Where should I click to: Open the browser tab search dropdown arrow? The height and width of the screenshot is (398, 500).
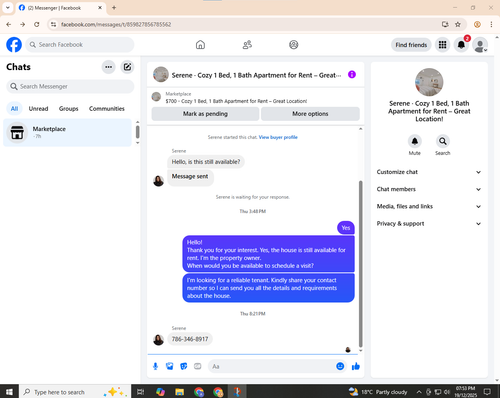click(x=7, y=7)
